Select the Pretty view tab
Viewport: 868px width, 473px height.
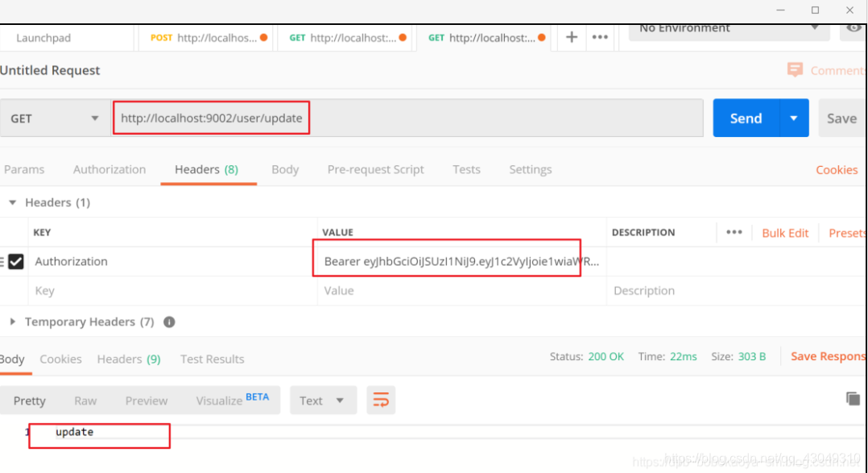[29, 400]
